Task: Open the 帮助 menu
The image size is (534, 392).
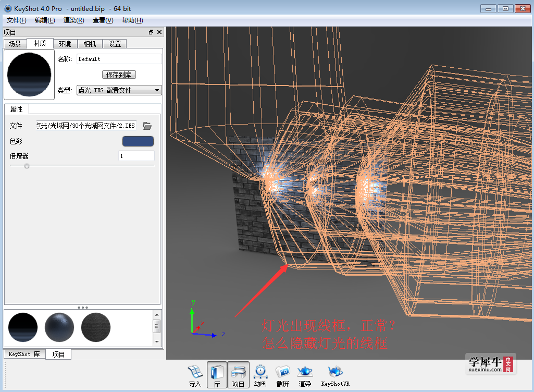Action: [132, 20]
